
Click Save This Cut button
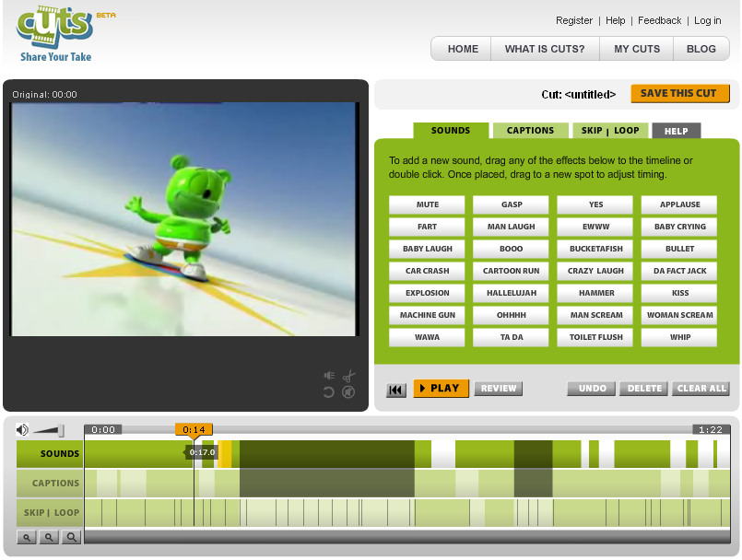(680, 94)
